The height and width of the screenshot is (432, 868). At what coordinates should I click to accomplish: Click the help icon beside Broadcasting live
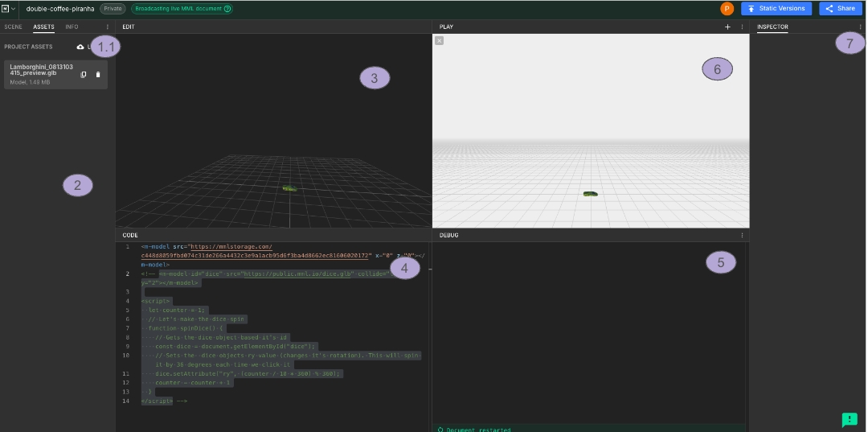point(227,9)
